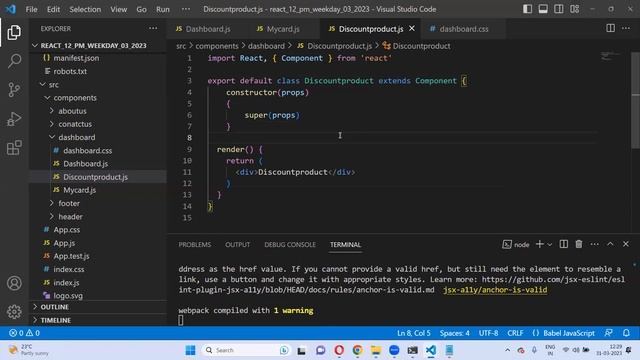Open the Edit menu
This screenshot has width=640, height=360.
tap(53, 9)
